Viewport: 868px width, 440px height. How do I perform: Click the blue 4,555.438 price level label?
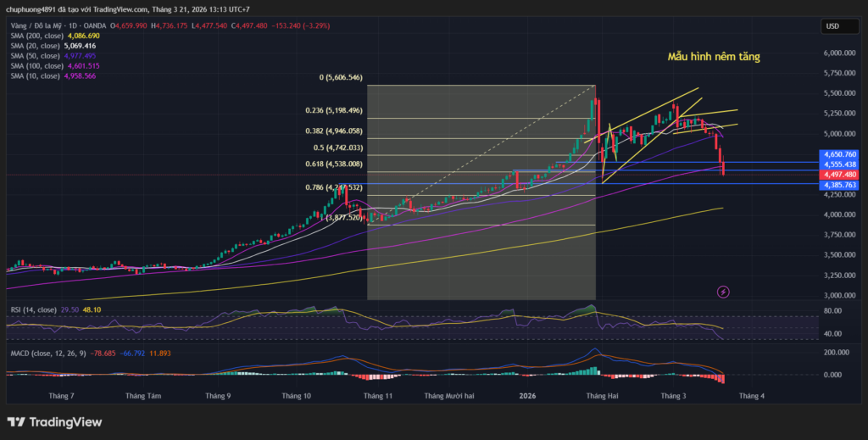[840, 164]
